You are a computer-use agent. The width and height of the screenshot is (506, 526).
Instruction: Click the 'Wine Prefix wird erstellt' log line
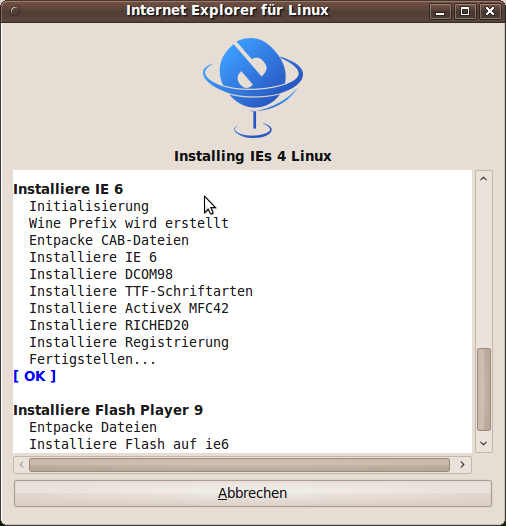(129, 223)
